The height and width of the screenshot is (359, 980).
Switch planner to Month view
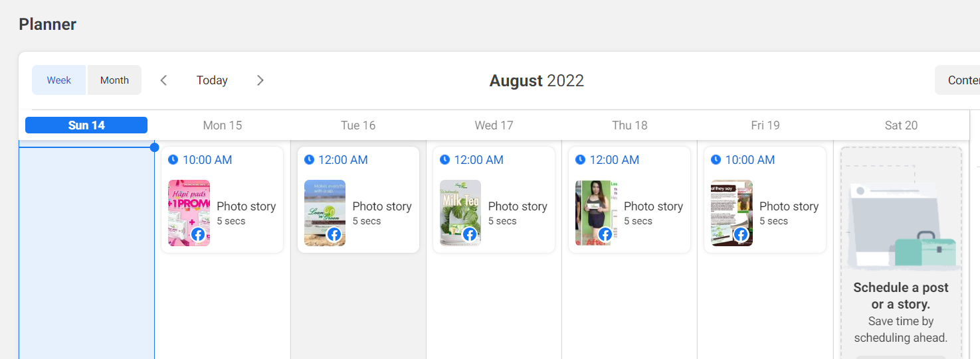point(114,80)
